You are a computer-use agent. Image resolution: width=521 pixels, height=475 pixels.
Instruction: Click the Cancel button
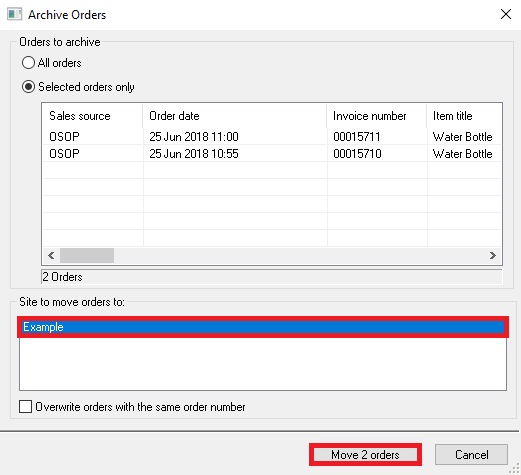coord(471,454)
